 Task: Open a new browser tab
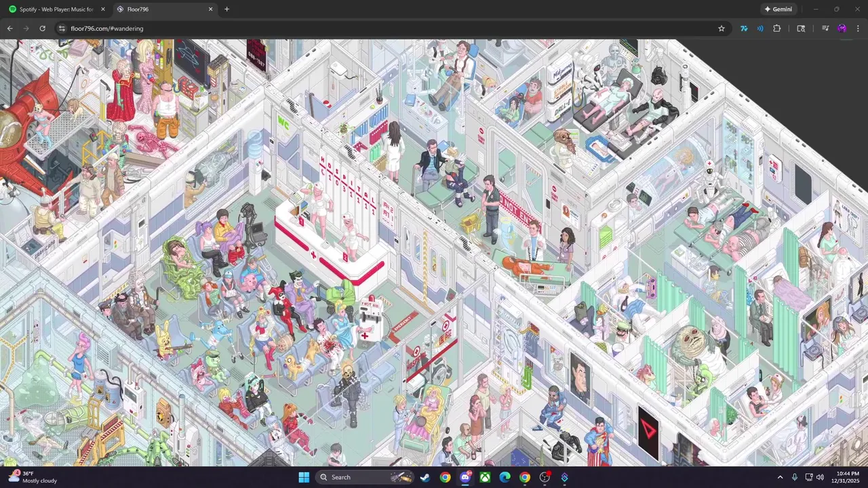226,9
